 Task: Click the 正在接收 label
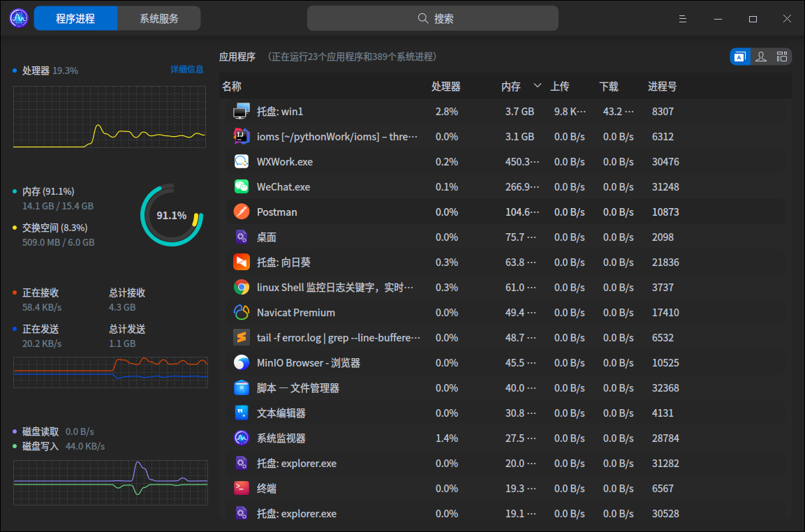click(40, 293)
